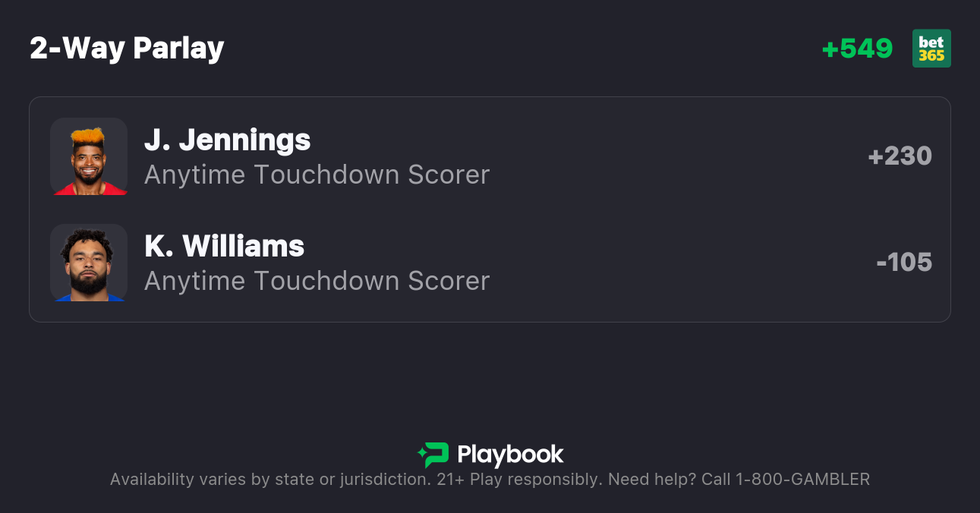This screenshot has height=513, width=980.
Task: Click the "21+ Play responsibly" text
Action: click(x=519, y=480)
